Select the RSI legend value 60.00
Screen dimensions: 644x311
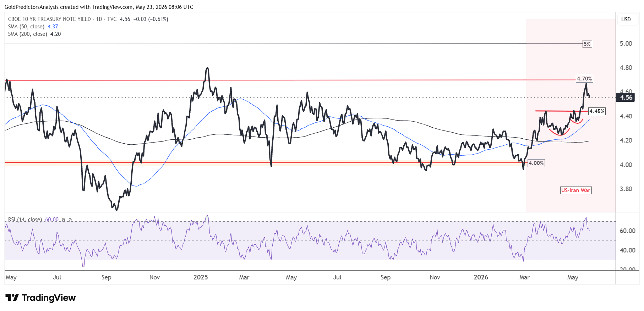pos(52,220)
